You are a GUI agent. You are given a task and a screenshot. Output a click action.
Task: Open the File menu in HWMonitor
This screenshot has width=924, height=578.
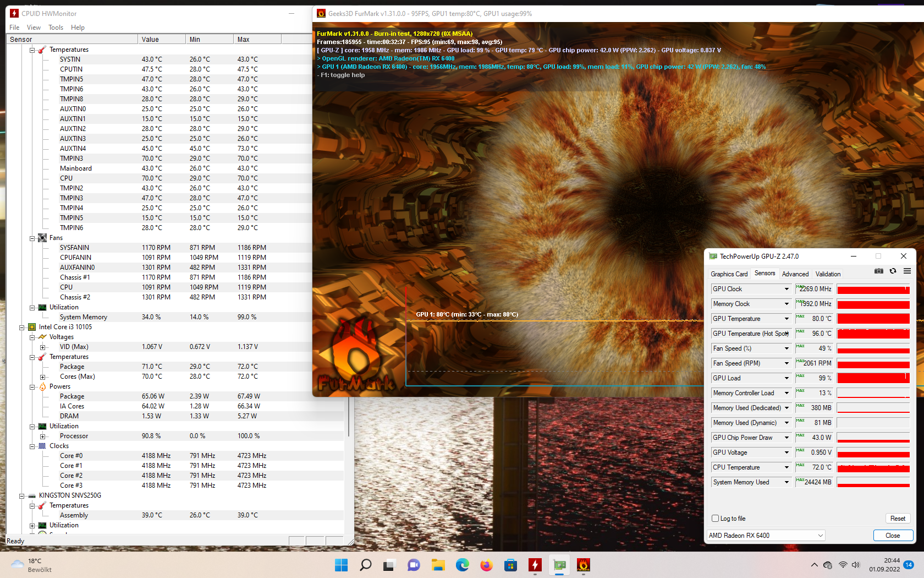click(x=14, y=28)
